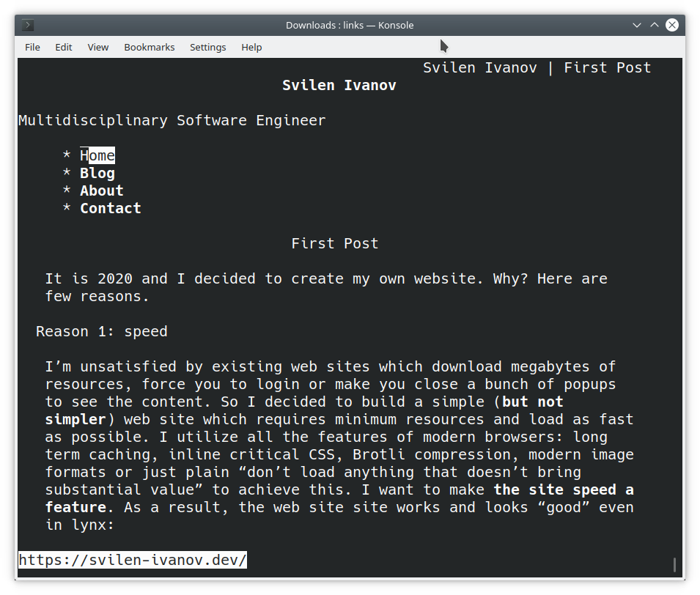Click the 'Downloads : links — Konsole' window title
This screenshot has height=595, width=700.
(x=350, y=25)
